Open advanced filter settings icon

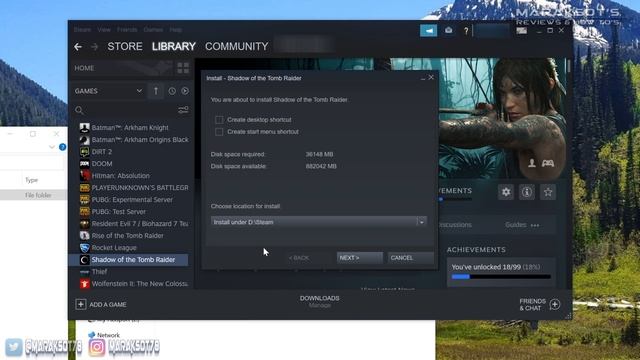click(x=183, y=110)
